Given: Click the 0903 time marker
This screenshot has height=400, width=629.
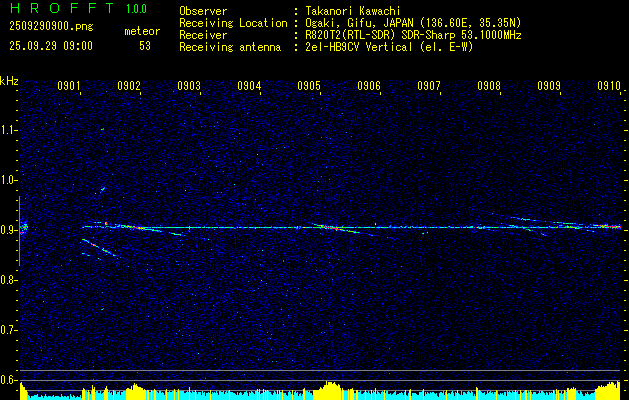Looking at the screenshot, I should 189,86.
